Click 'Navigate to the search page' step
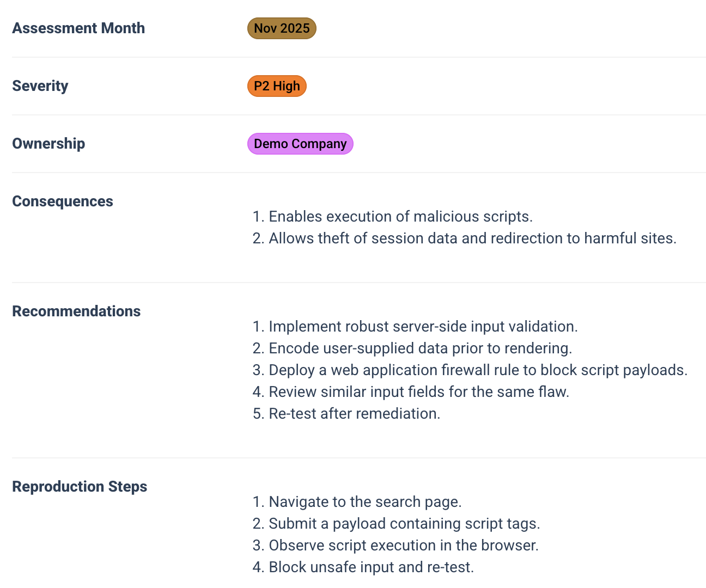The image size is (706, 588). coord(366,502)
